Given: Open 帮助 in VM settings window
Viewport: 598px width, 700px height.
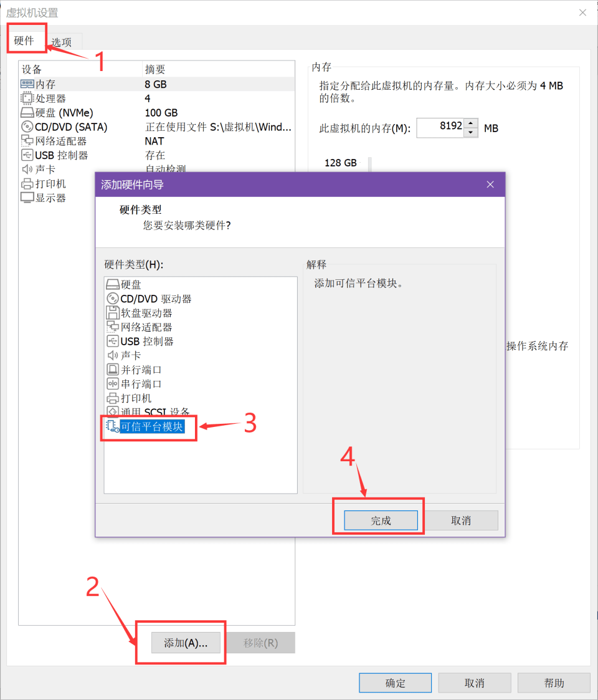Looking at the screenshot, I should point(554,683).
